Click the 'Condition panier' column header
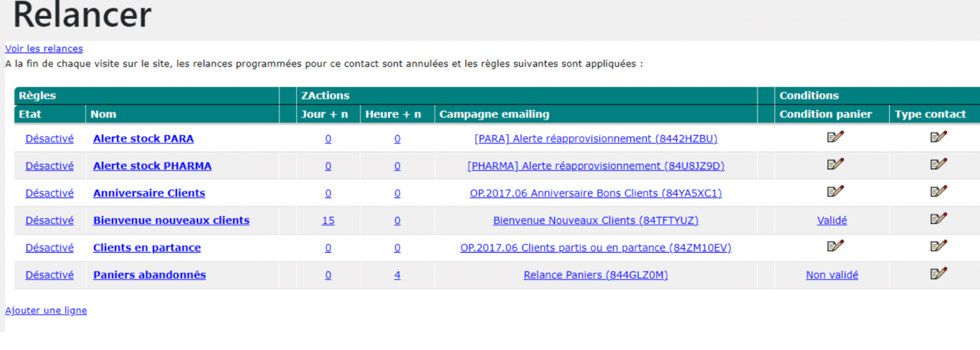Viewport: 980px width, 350px height. (x=826, y=114)
